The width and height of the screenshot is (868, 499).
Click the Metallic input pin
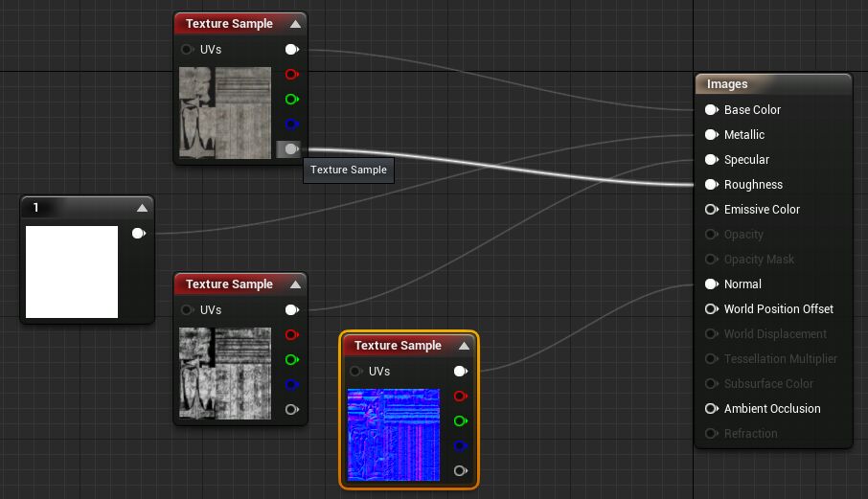pos(711,135)
